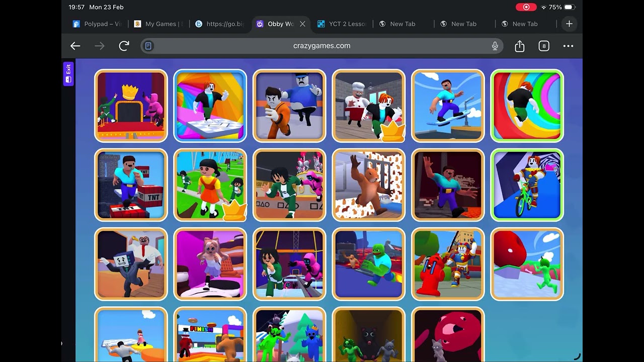This screenshot has width=644, height=362.
Task: Switch to the first New Tab
Action: pyautogui.click(x=404, y=24)
